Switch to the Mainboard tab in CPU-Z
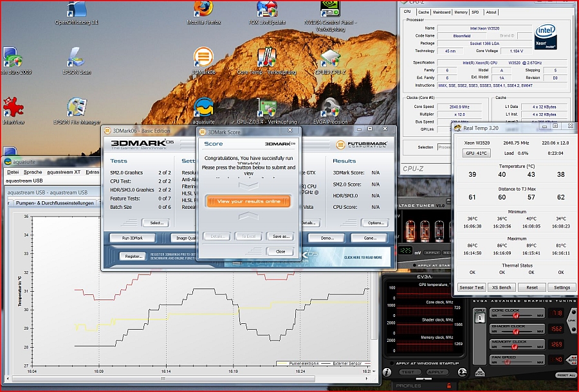 coord(441,12)
